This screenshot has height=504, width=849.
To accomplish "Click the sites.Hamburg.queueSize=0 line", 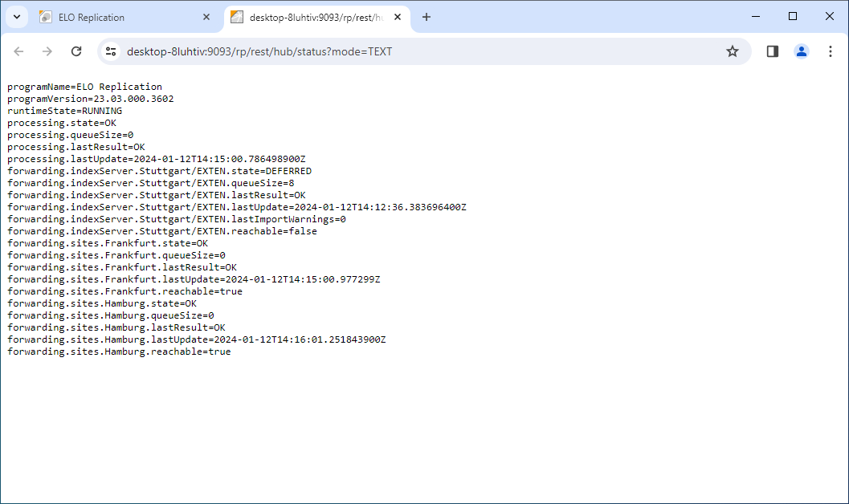I will (x=111, y=315).
